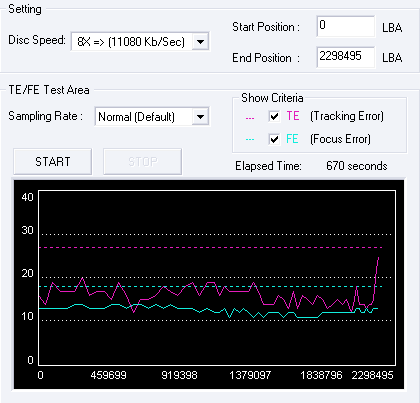Click the Normal (Default) sampling combo box

point(152,117)
